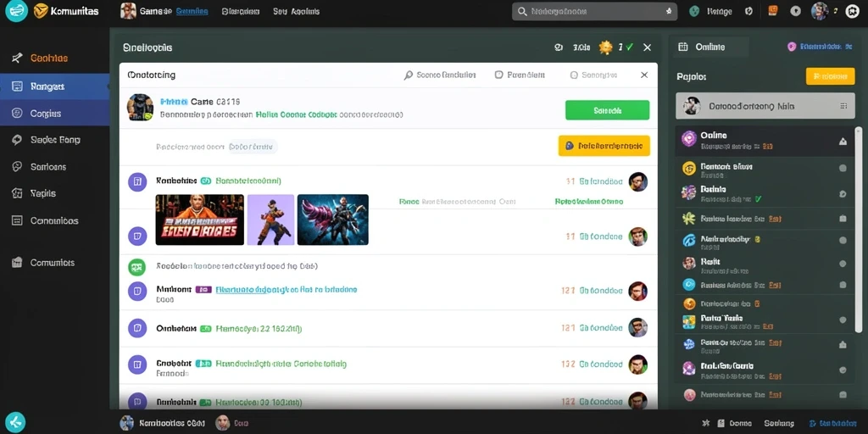This screenshot has height=434, width=868.
Task: Click the yellow sun icon in panel header
Action: coord(605,47)
